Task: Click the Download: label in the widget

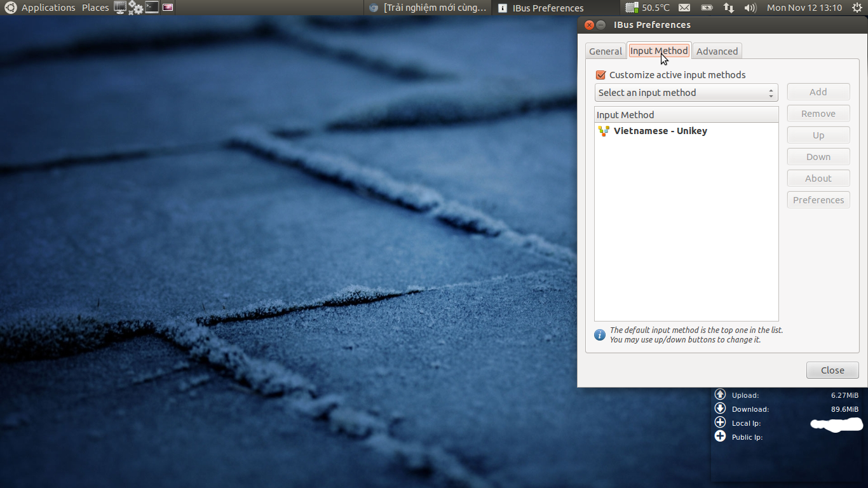Action: pyautogui.click(x=750, y=409)
